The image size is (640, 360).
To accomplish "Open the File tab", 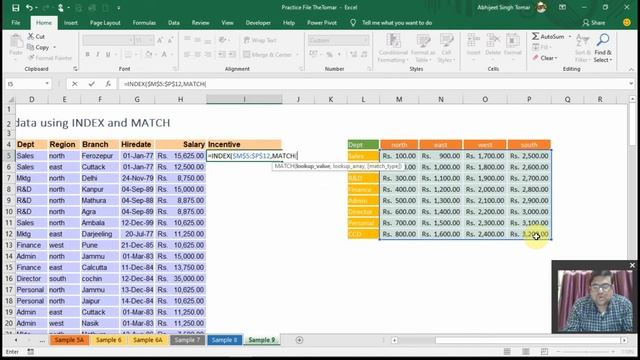I will coord(16,23).
